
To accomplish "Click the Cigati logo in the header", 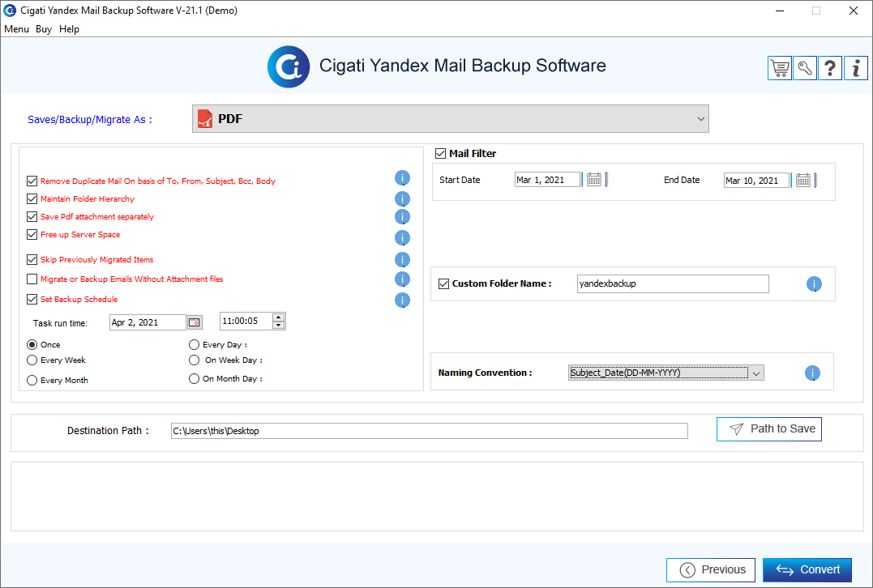I will pos(289,66).
